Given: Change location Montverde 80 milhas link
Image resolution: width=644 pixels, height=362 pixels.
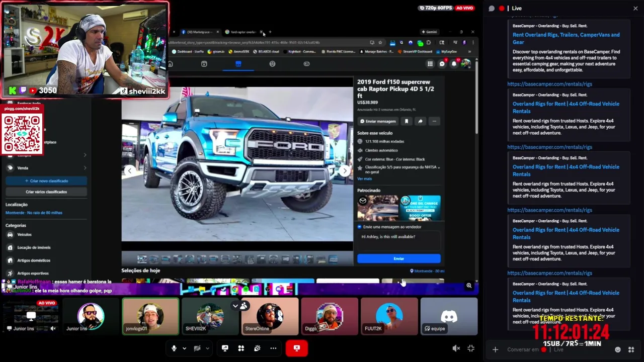Looking at the screenshot, I should 34,213.
